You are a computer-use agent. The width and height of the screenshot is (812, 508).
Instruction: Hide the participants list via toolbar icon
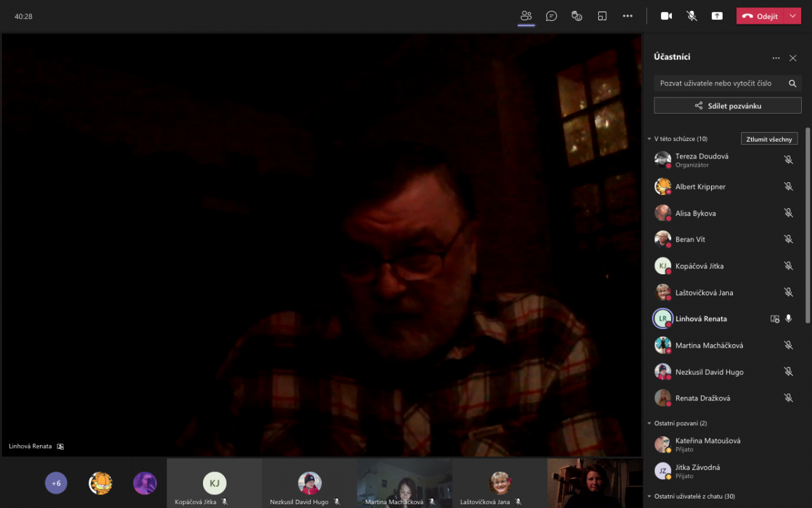click(x=526, y=16)
